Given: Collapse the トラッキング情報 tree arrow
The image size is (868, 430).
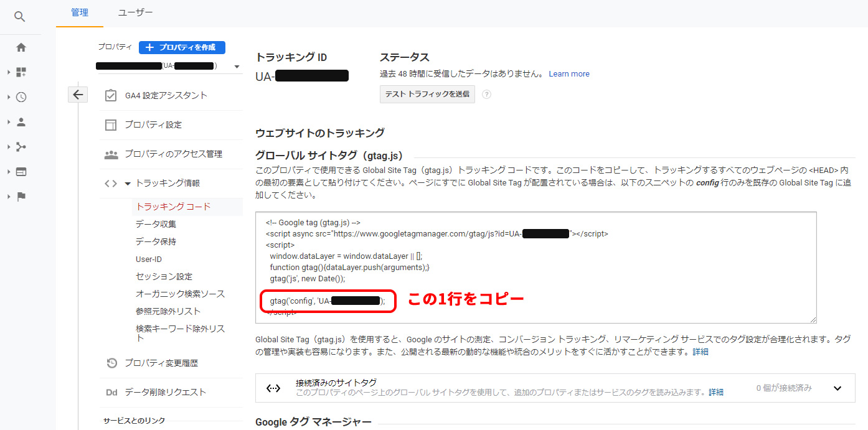Looking at the screenshot, I should [128, 184].
